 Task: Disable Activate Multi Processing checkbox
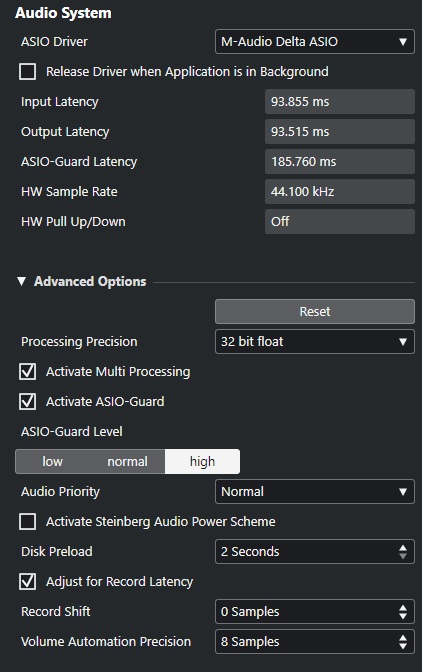27,372
